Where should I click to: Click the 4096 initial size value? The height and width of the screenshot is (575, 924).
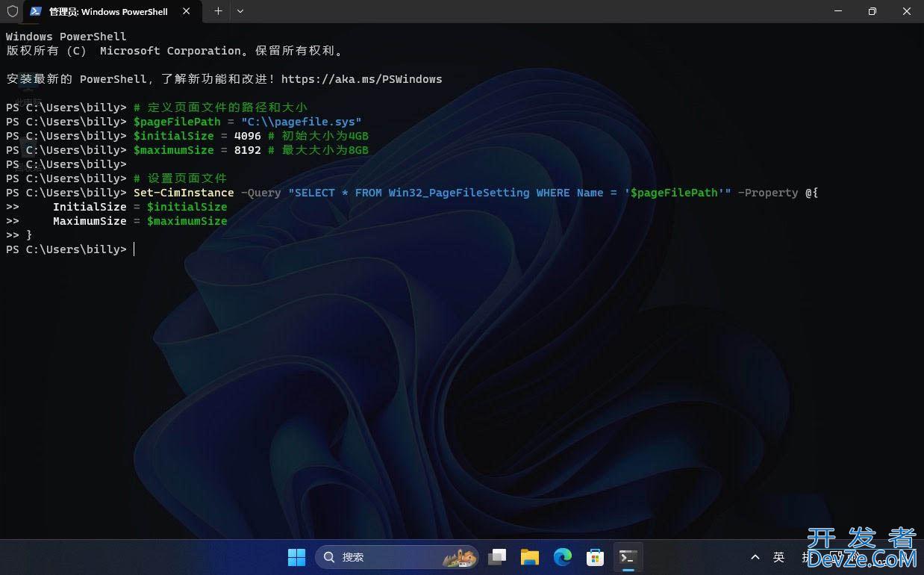247,136
